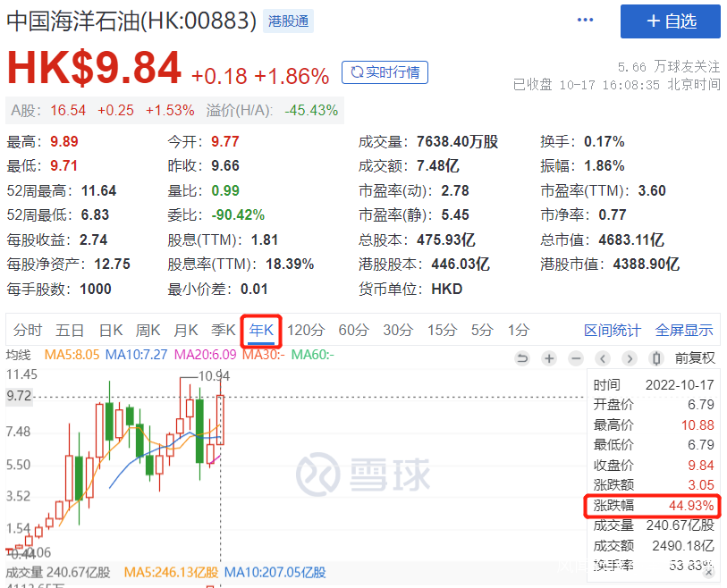
Task: Click the MA5:8.05 moving average label
Action: [x=72, y=355]
